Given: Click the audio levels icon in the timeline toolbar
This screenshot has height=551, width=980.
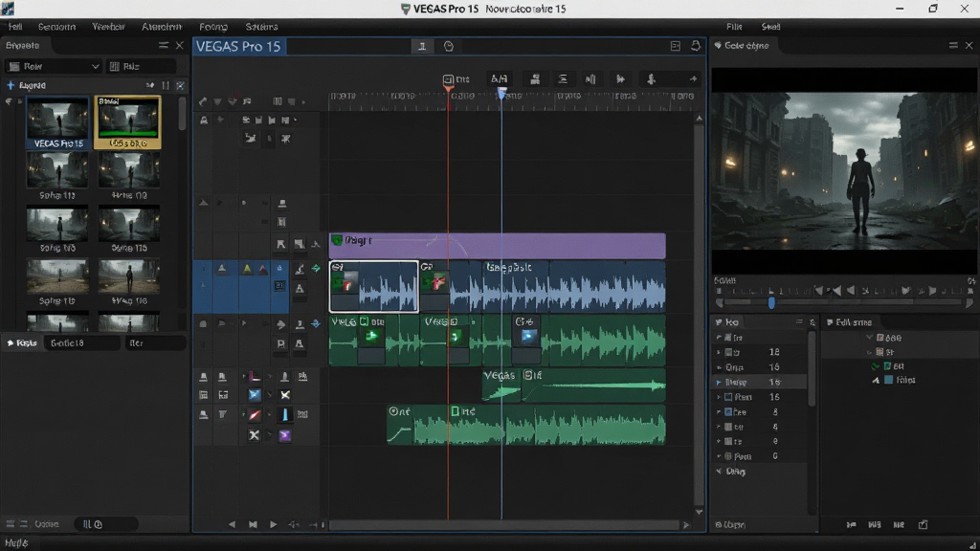Looking at the screenshot, I should [x=590, y=78].
